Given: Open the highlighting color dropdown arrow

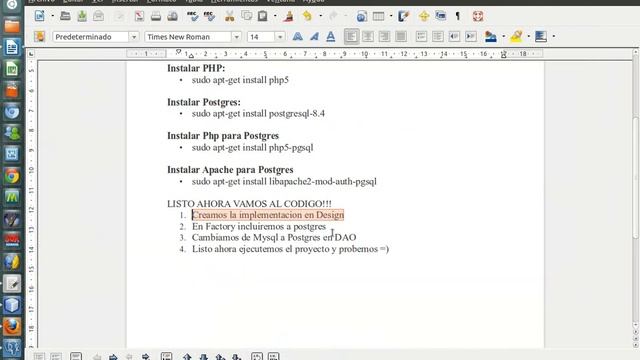Looking at the screenshot, I should (x=529, y=36).
